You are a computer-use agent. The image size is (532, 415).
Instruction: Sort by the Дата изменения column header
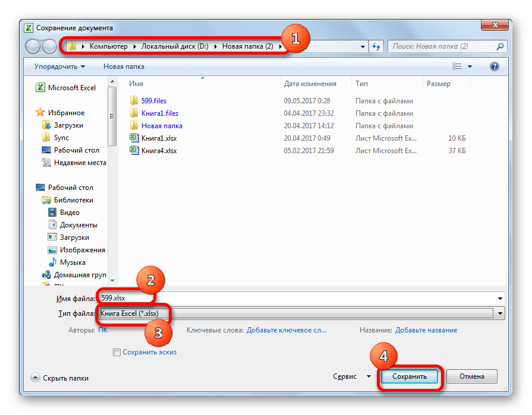(310, 84)
